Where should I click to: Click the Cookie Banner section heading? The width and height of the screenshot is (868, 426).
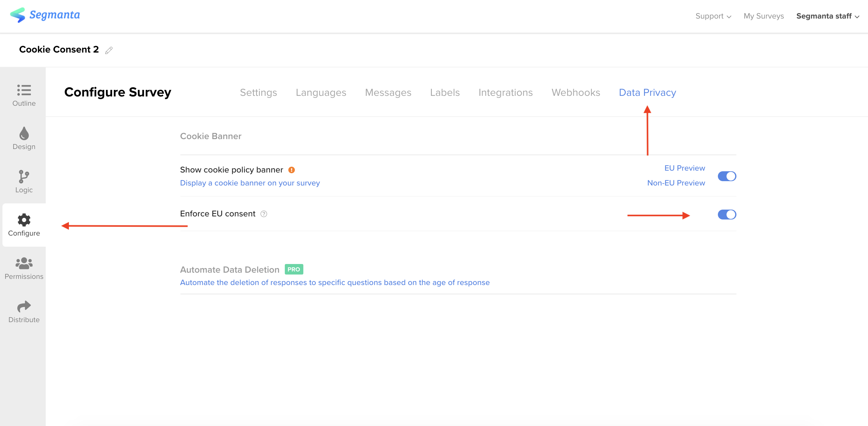click(x=211, y=136)
